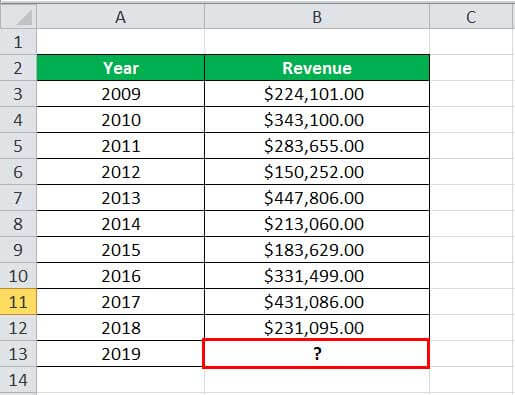Select revenue cell $343,100.00
Screen dimensions: 515x395
[317, 120]
